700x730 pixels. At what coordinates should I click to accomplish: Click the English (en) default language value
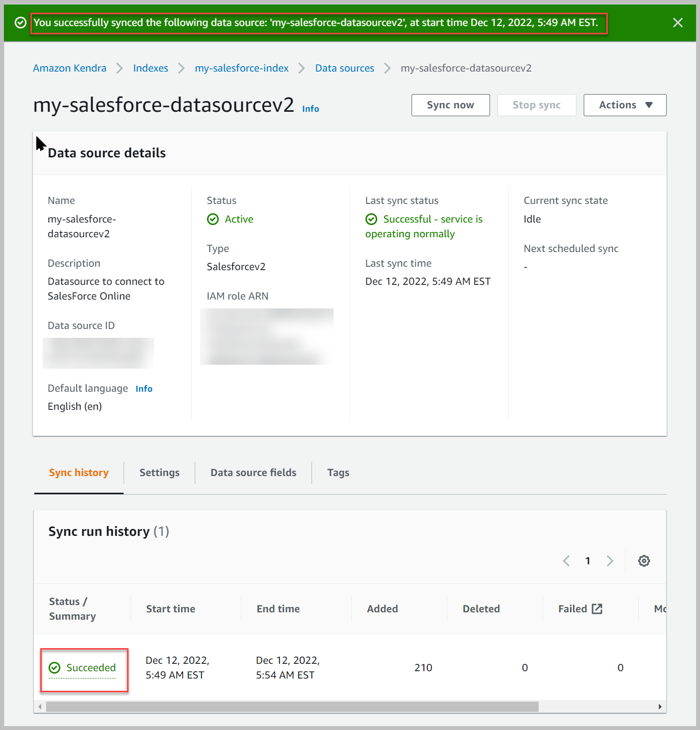coord(75,406)
